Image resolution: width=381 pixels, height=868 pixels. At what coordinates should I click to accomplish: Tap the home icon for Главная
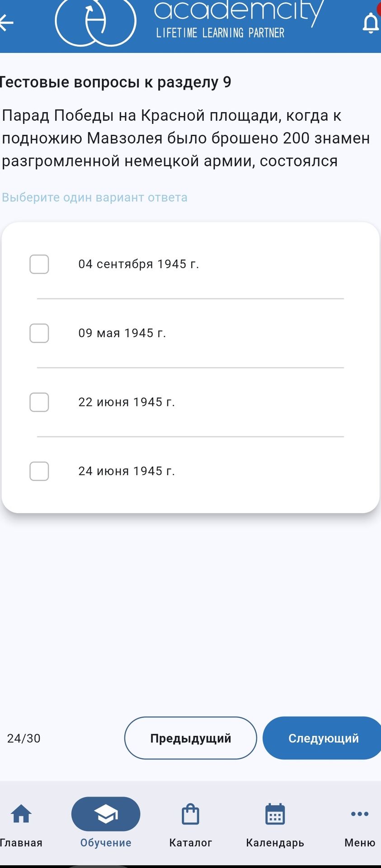point(21,814)
